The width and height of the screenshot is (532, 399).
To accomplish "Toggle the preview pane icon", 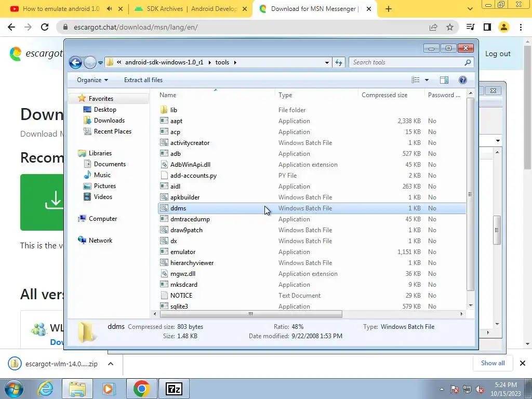I will [x=444, y=80].
